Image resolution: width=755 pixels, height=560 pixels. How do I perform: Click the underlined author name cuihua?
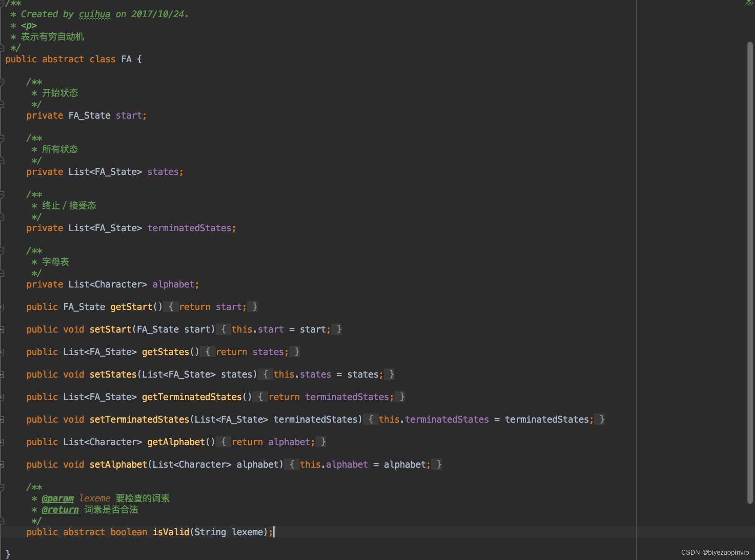coord(94,14)
